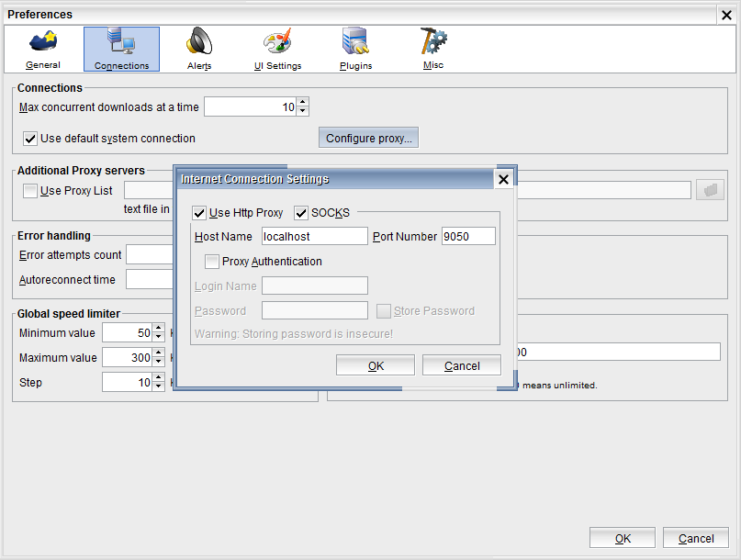741x560 pixels.
Task: Switch to the Plugins tab icon
Action: pos(355,42)
